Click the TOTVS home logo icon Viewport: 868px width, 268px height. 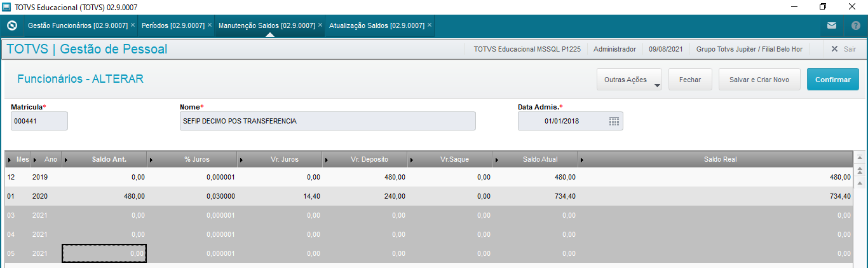[x=11, y=25]
